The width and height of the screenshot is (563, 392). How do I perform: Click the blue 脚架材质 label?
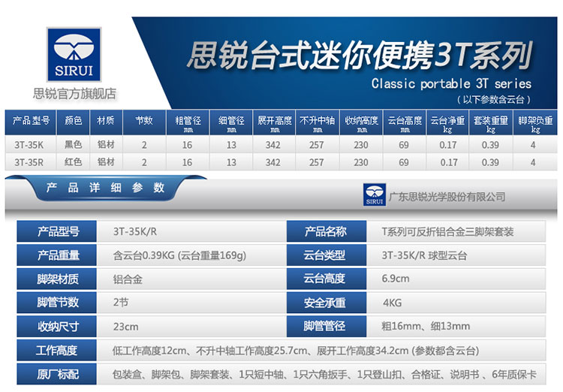58,279
